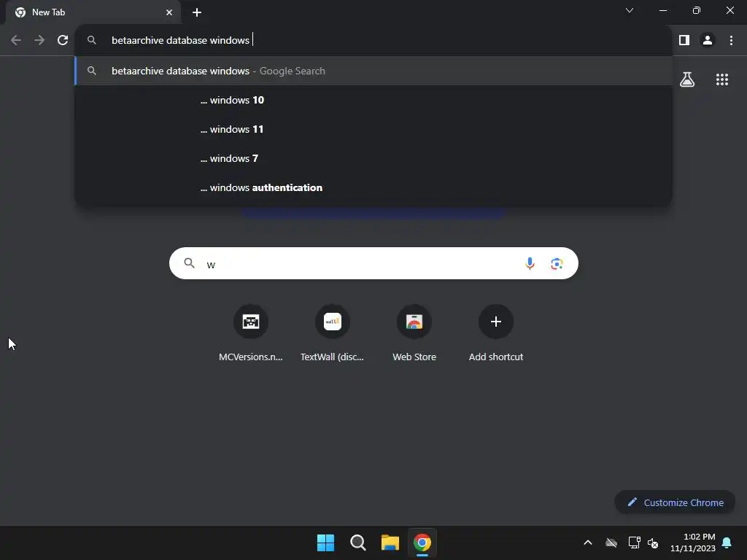Click the Chrome taskbar icon
747x560 pixels.
point(422,542)
